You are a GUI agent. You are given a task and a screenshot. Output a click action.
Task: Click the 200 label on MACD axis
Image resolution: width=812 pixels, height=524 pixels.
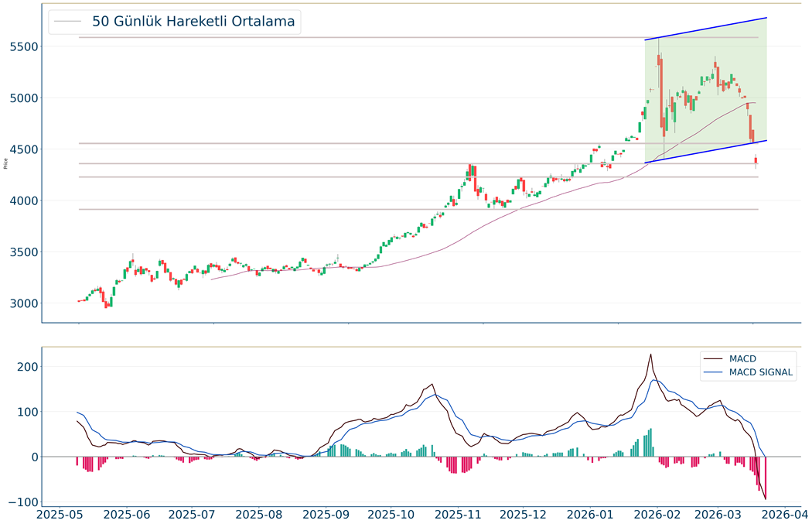pyautogui.click(x=27, y=366)
